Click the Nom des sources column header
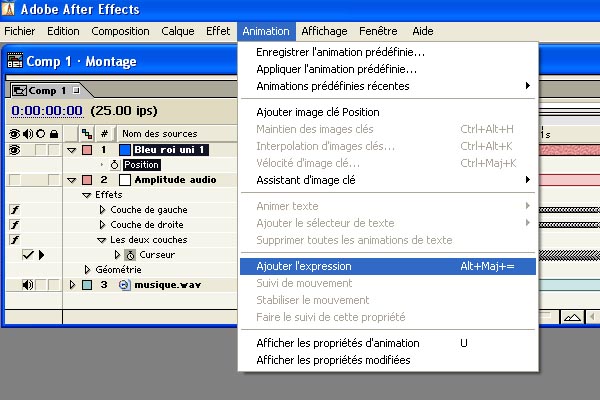This screenshot has width=600, height=400. (x=160, y=134)
